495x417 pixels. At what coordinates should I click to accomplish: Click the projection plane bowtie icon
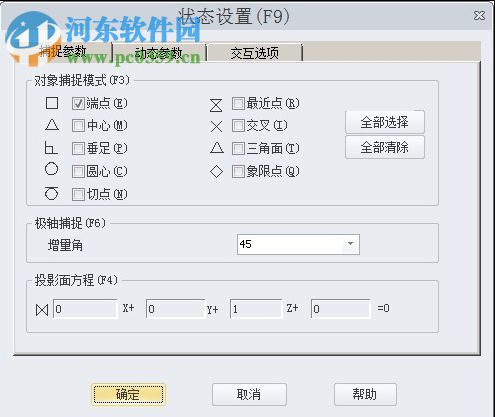click(42, 310)
